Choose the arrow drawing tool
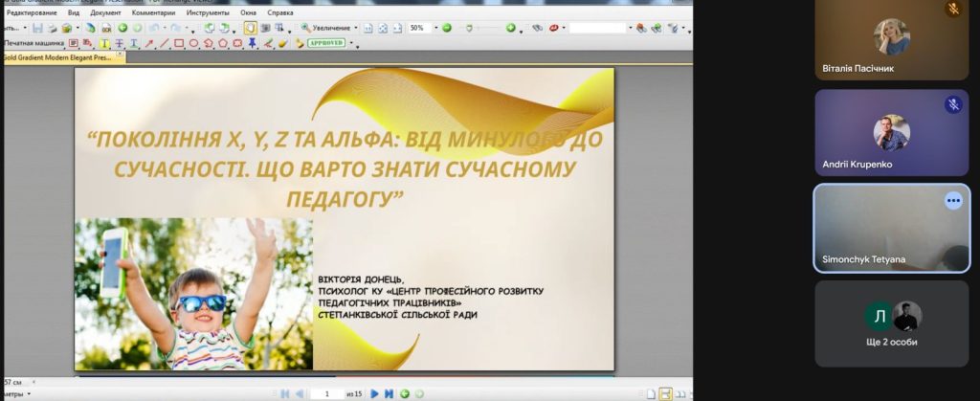 click(149, 43)
